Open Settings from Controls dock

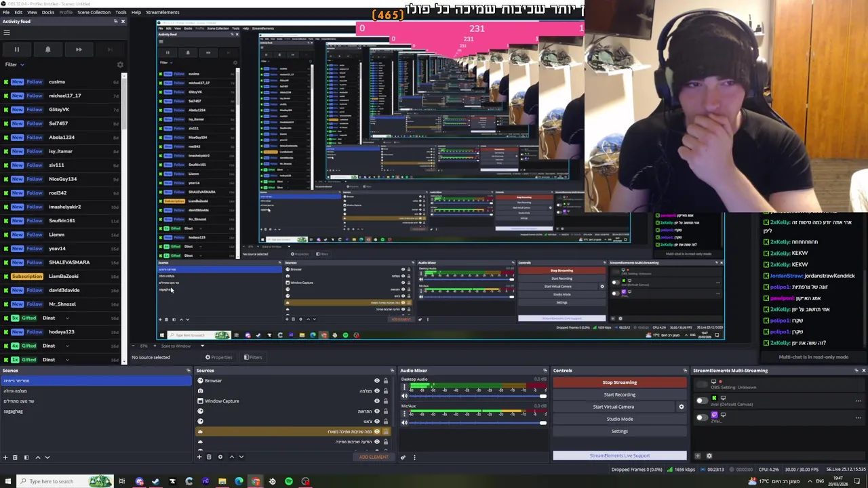620,431
